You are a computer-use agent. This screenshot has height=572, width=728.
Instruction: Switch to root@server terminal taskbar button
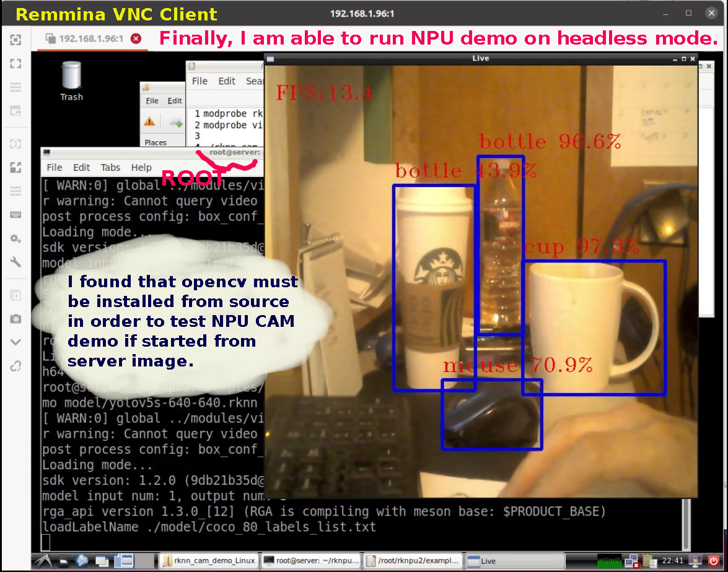[x=311, y=561]
